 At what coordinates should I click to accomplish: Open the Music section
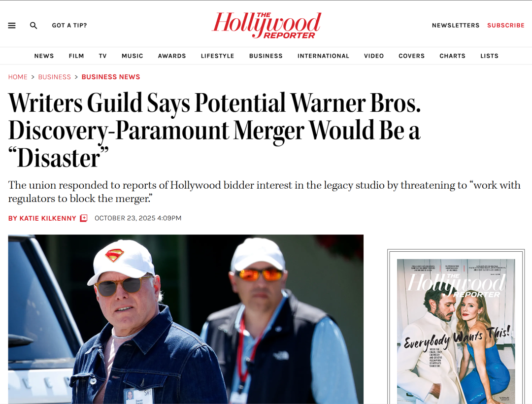tap(133, 56)
